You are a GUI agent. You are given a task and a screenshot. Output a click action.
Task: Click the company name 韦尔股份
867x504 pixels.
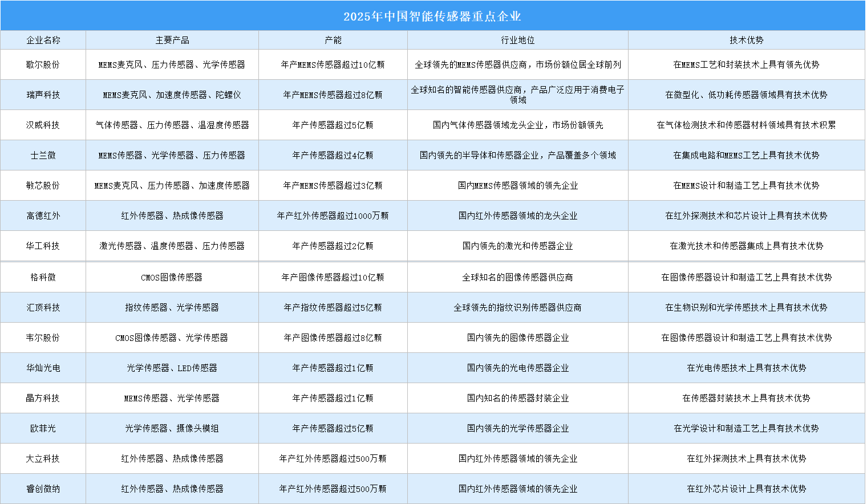[x=43, y=338]
